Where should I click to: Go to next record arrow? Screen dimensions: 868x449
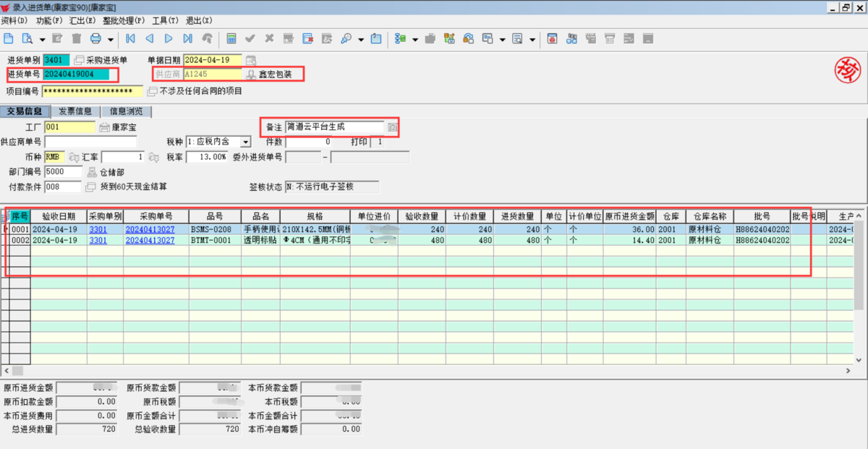pos(169,38)
